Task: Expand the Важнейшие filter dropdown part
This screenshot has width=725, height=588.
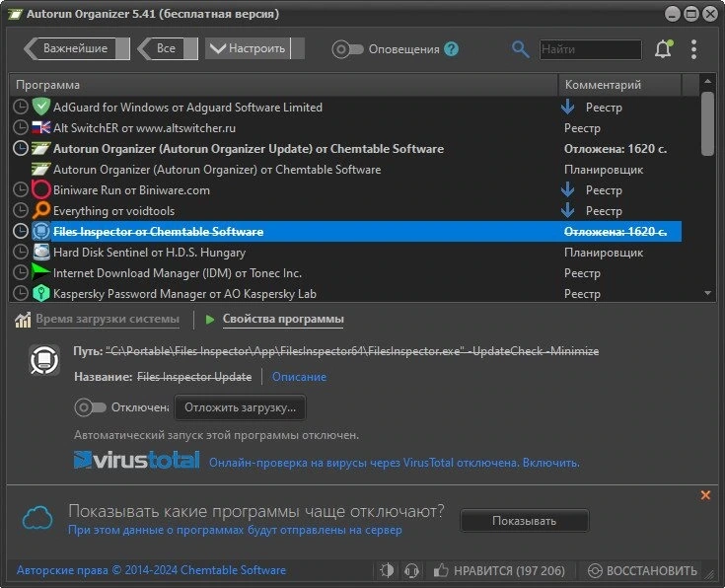Action: pyautogui.click(x=122, y=48)
